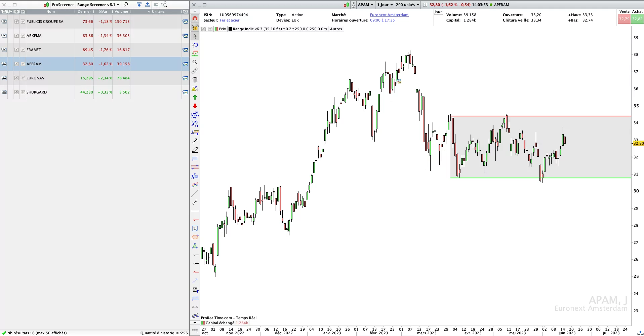Select the SHURGARD row
The image size is (644, 336).
point(94,92)
